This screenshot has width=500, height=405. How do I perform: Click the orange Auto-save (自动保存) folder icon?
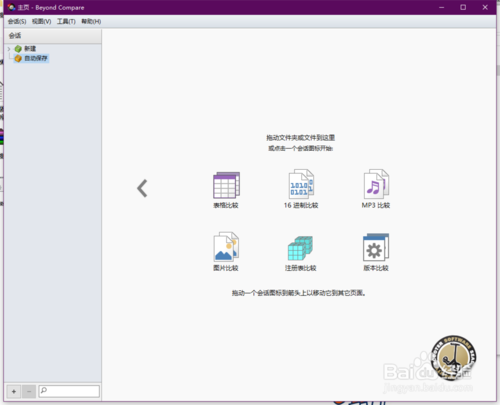pos(18,58)
